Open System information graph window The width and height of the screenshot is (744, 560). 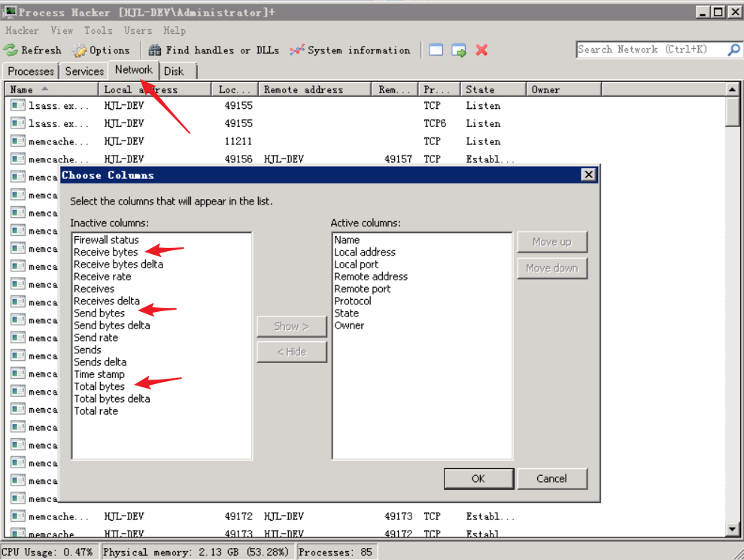click(x=350, y=50)
